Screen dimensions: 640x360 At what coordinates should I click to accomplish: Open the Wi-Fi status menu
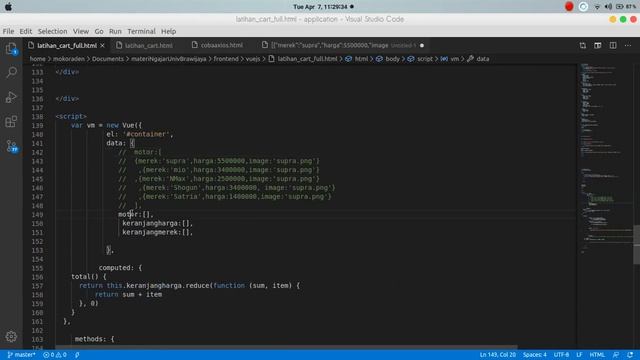coord(597,7)
